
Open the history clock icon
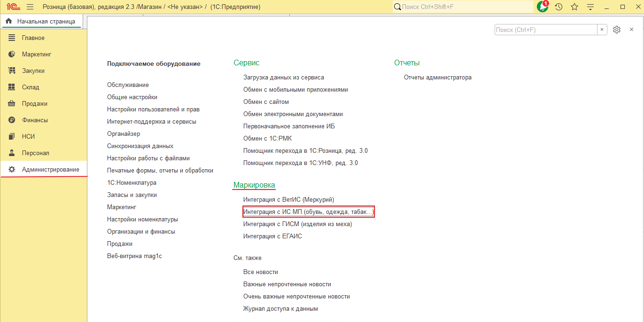click(559, 7)
